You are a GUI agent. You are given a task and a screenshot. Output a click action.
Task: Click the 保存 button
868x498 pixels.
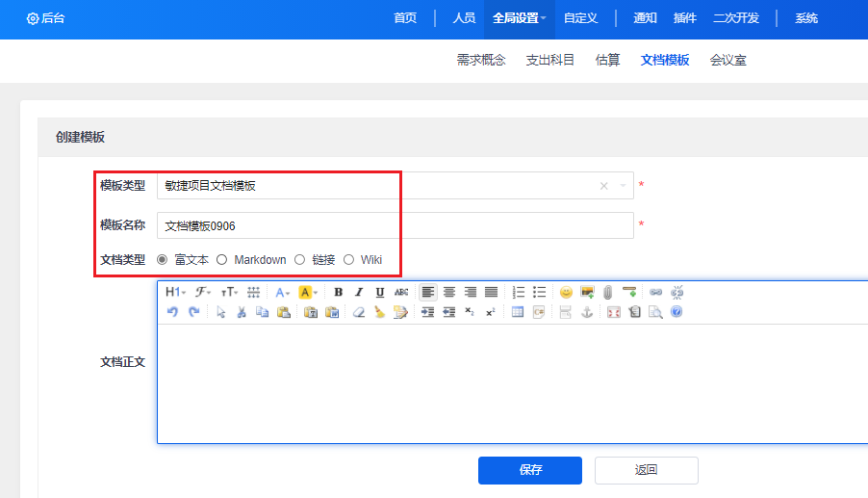click(x=530, y=470)
